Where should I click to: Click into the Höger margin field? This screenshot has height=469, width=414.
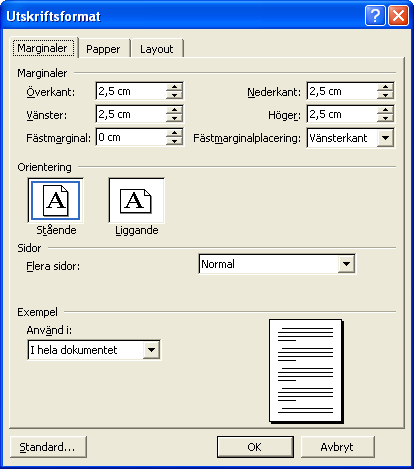pos(342,114)
